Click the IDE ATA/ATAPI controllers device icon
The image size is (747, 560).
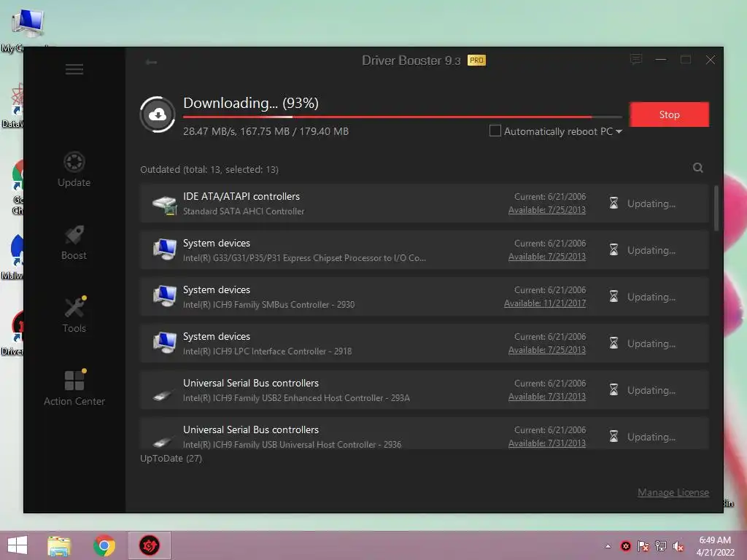[x=164, y=204]
